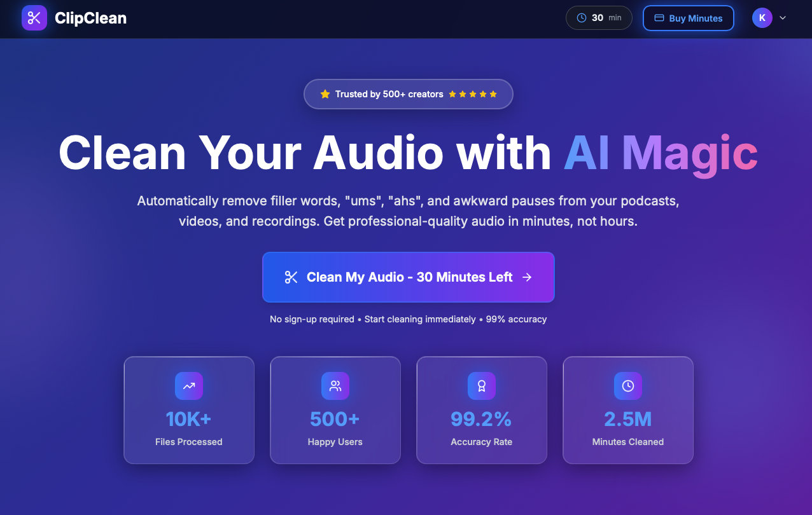
Task: Click the users icon above 500+
Action: point(335,386)
